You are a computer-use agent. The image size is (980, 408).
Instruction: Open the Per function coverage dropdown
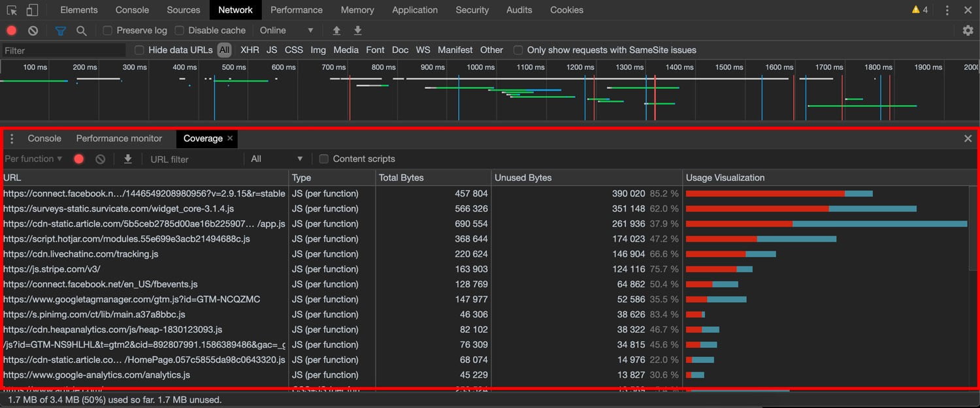pos(33,159)
